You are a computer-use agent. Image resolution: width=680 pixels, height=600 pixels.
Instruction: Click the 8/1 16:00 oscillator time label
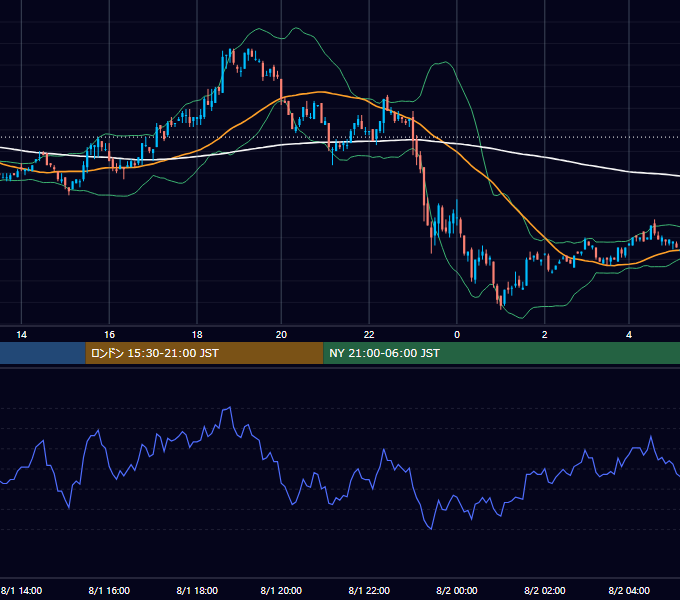(109, 590)
